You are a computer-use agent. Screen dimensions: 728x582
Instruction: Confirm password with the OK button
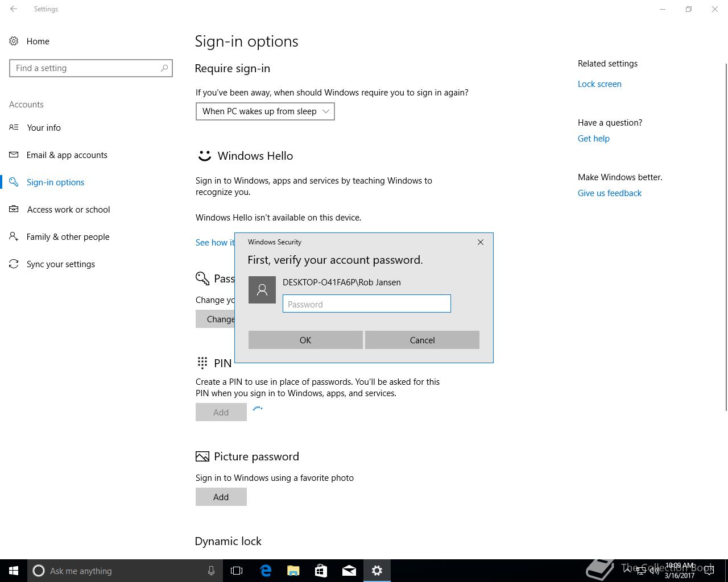point(305,340)
